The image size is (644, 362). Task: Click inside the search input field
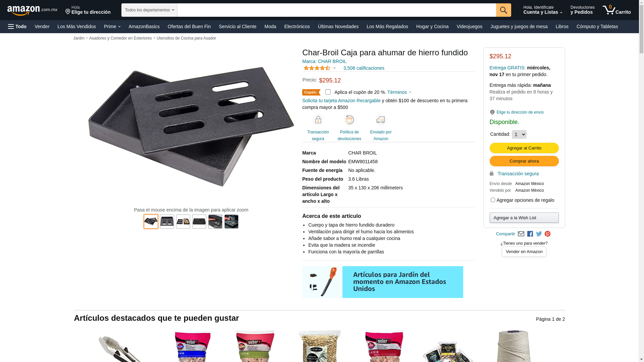tap(336, 10)
